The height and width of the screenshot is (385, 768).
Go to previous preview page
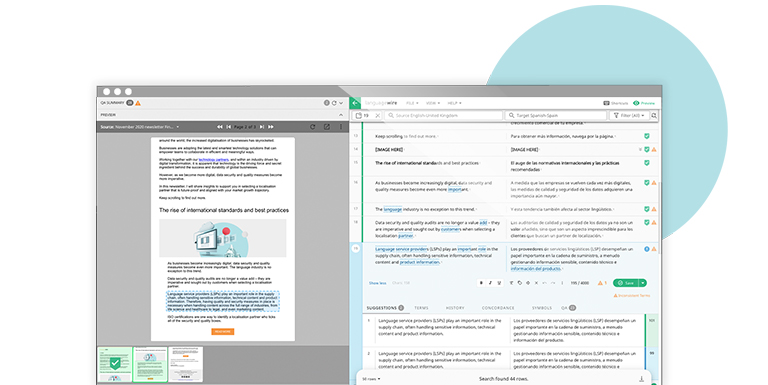pyautogui.click(x=228, y=127)
